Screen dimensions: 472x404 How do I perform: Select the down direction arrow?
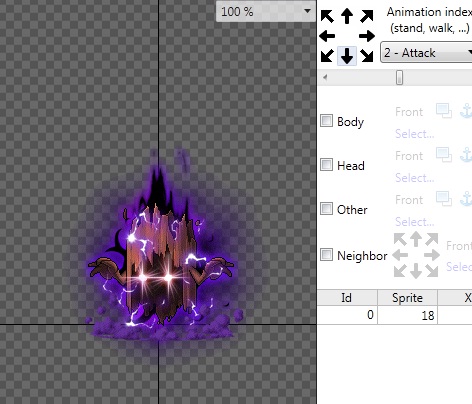click(347, 56)
